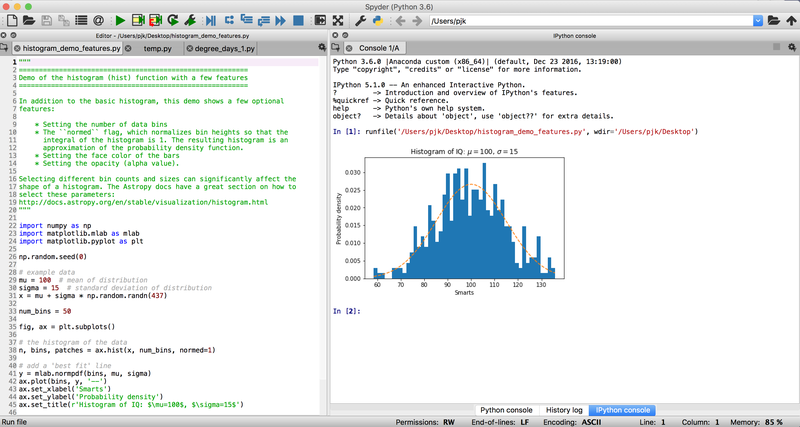Select the IPython console bottom tab

pos(622,410)
